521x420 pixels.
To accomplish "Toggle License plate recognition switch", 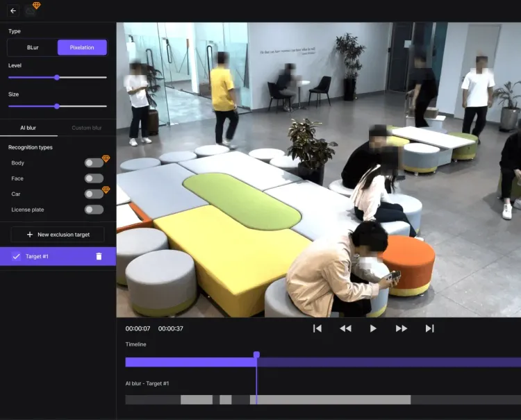I will click(94, 210).
